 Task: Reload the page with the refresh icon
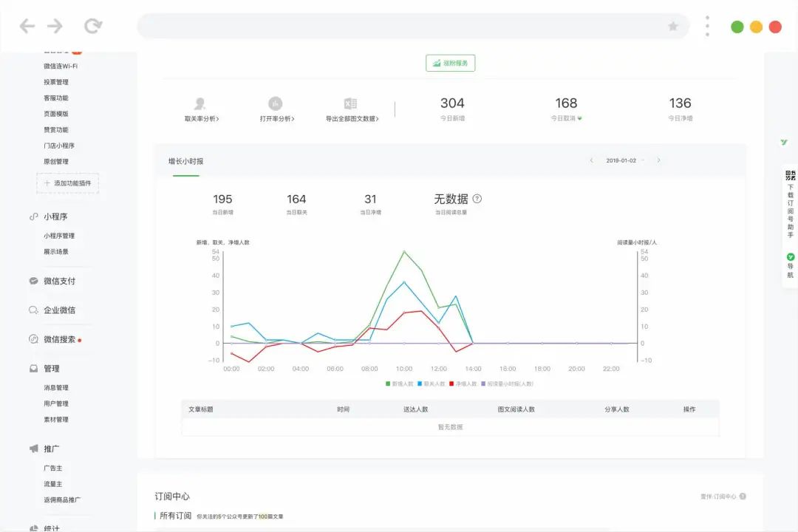point(93,27)
